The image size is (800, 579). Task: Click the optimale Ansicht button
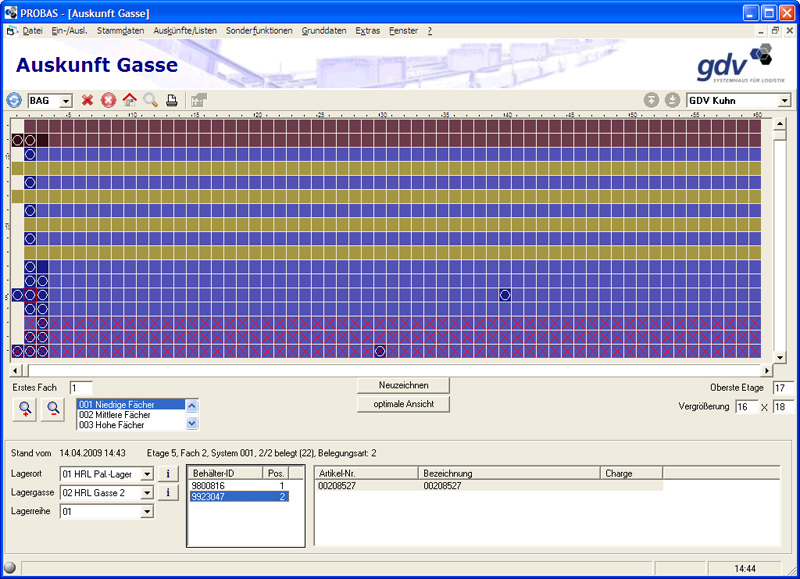coord(403,404)
